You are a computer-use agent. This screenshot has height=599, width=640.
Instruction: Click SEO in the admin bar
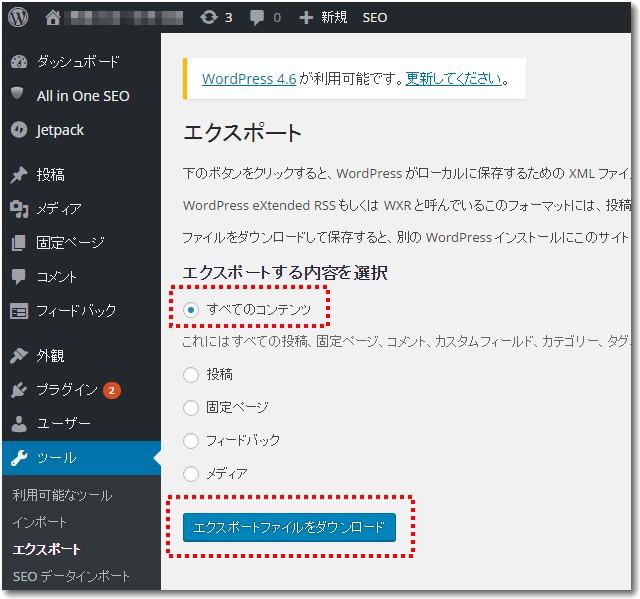375,18
